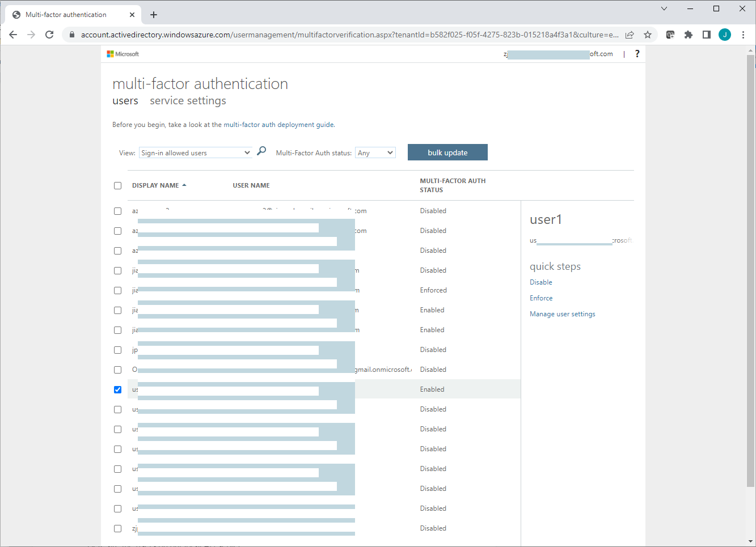Sort by the DISPLAY NAME column header
The image size is (756, 547).
pos(155,185)
